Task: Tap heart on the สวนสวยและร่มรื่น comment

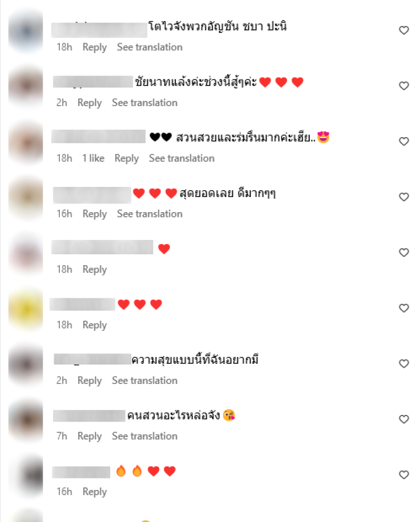Action: coord(404,141)
